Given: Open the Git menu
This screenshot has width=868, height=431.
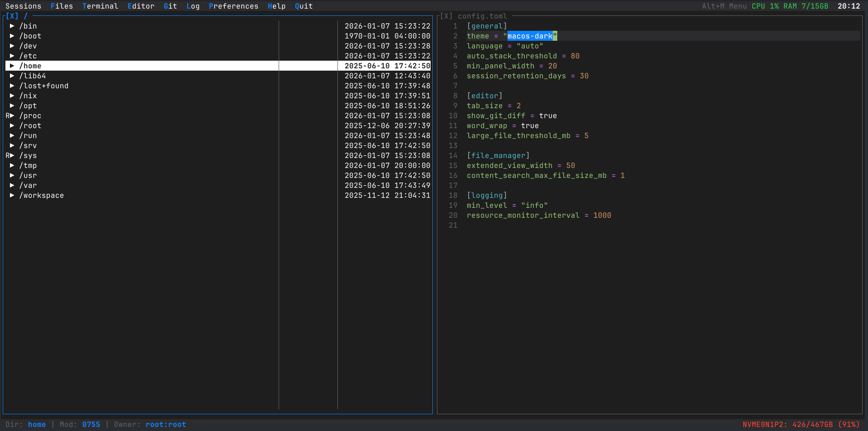Looking at the screenshot, I should tap(170, 6).
